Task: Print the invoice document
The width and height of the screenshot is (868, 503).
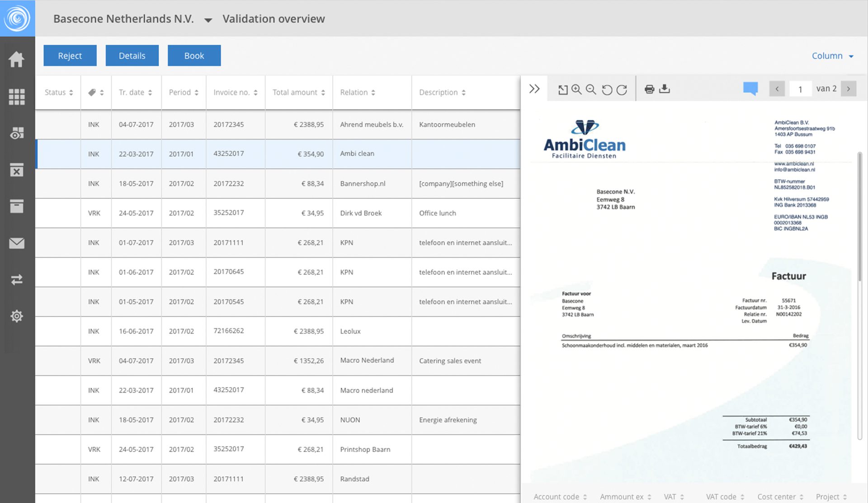Action: (649, 89)
